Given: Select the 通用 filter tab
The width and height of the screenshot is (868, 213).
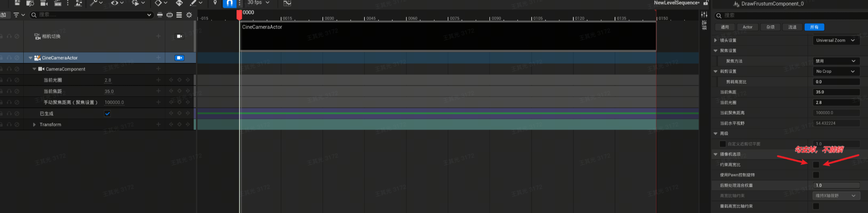Looking at the screenshot, I should (x=725, y=27).
